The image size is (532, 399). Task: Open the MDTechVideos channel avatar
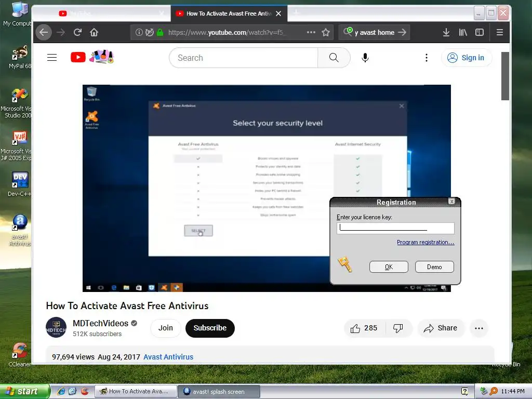tap(56, 327)
